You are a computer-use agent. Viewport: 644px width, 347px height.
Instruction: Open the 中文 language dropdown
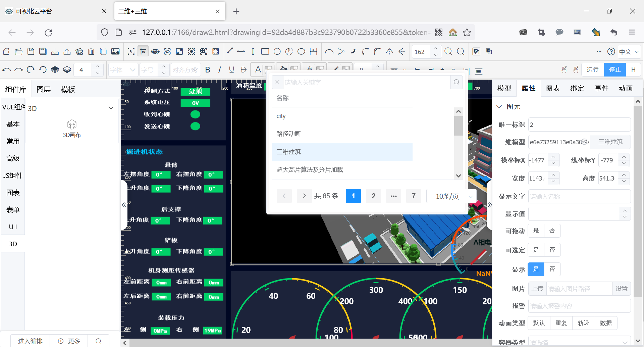[x=629, y=52]
